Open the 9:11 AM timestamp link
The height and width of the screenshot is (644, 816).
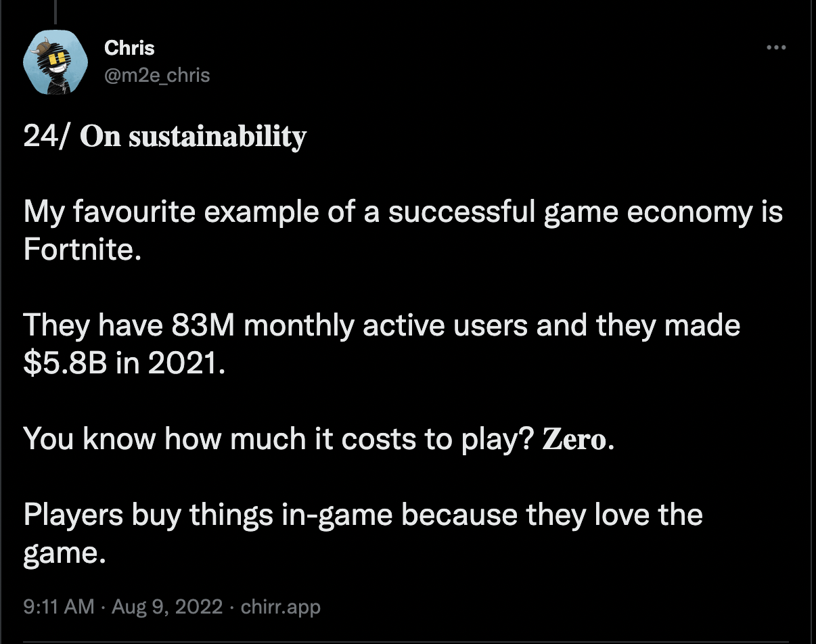click(59, 606)
